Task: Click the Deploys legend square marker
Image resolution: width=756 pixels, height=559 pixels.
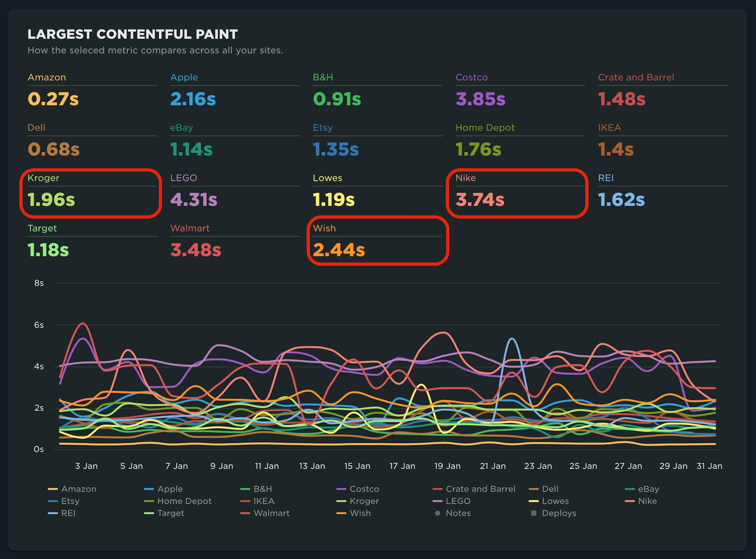Action: tap(533, 513)
